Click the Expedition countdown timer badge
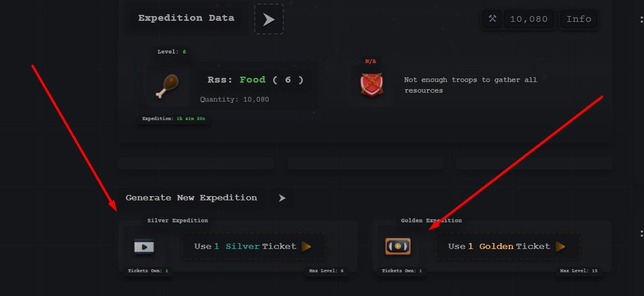Image resolution: width=644 pixels, height=296 pixels. [173, 119]
